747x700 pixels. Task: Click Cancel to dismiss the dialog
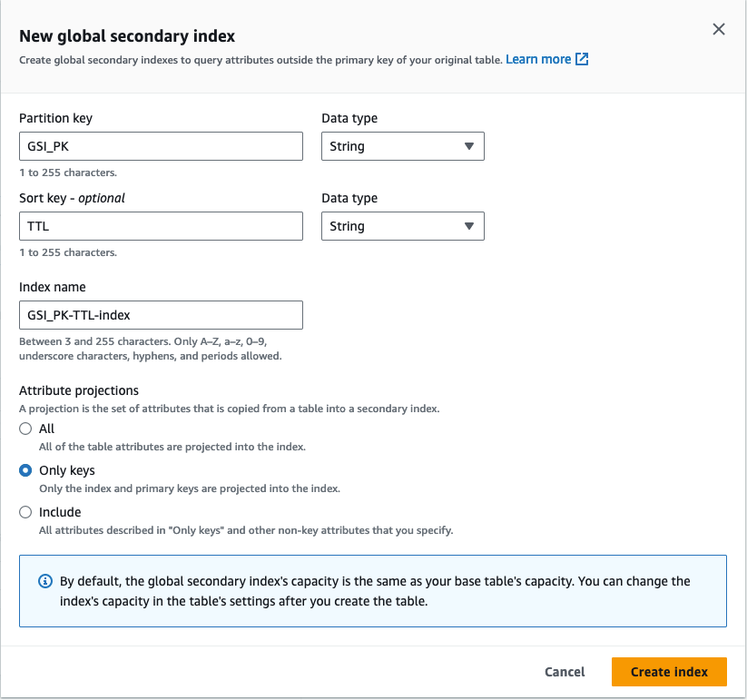pos(564,672)
